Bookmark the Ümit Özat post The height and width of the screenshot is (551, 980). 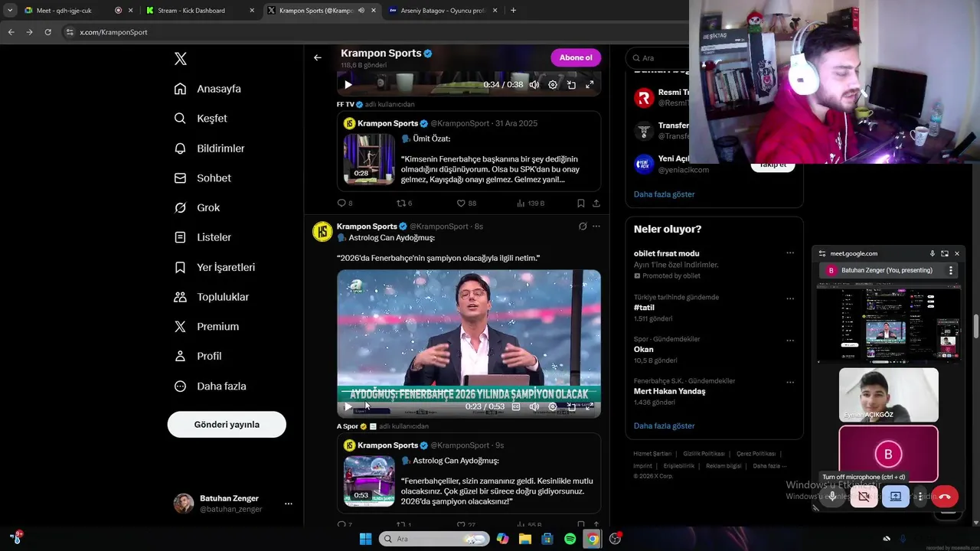tap(580, 203)
